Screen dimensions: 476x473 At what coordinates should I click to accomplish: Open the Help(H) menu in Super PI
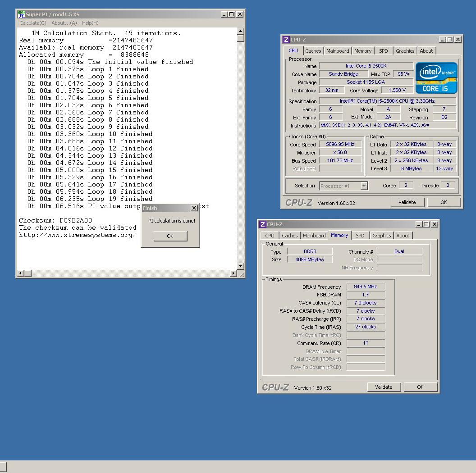[90, 23]
